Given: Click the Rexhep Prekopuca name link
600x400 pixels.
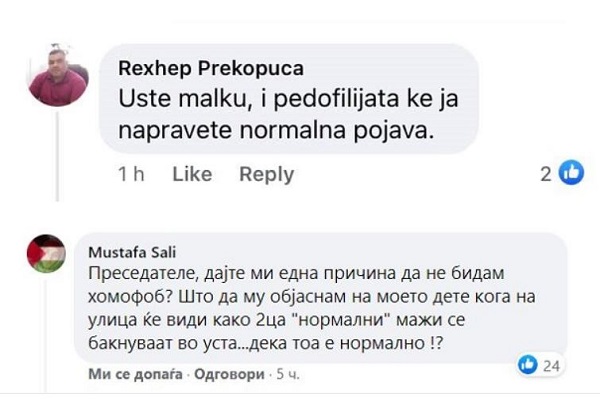Looking at the screenshot, I should (211, 69).
